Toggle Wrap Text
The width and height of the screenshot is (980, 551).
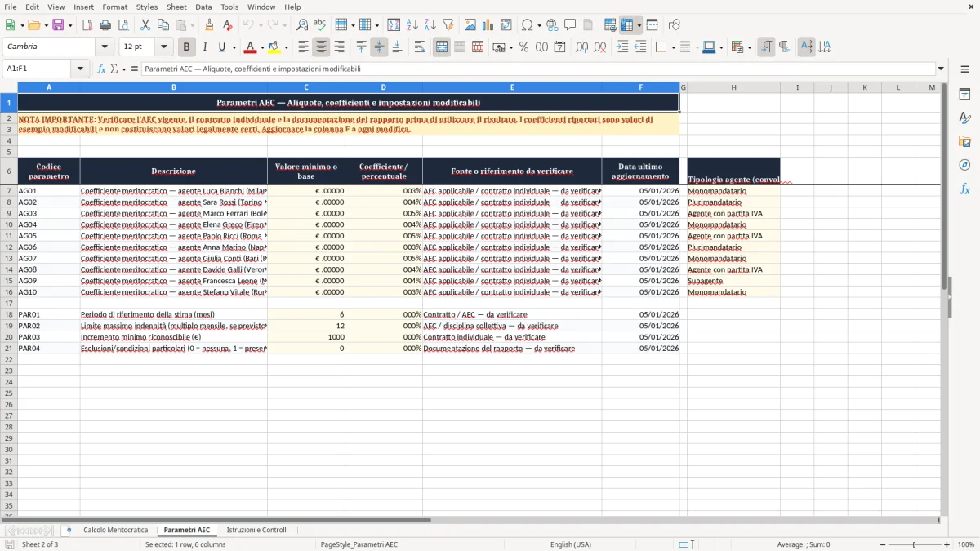[420, 47]
